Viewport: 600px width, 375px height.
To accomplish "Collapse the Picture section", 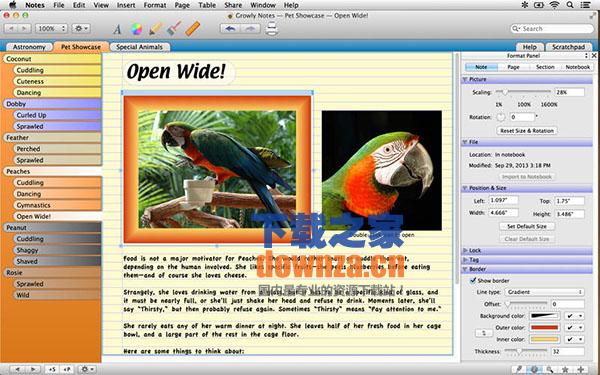I will [x=465, y=79].
